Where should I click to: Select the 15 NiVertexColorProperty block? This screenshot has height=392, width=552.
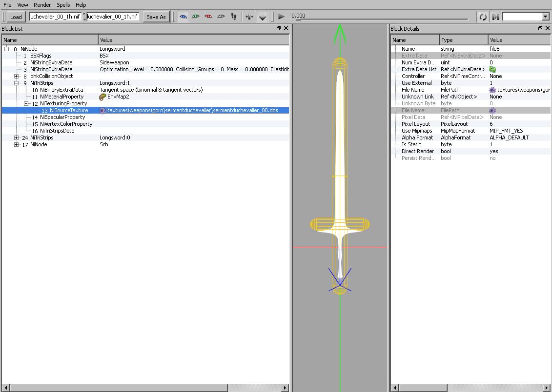(x=145, y=124)
